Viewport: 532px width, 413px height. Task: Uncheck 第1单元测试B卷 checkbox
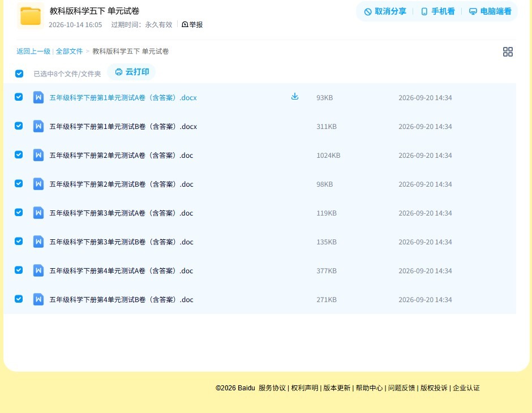[19, 126]
